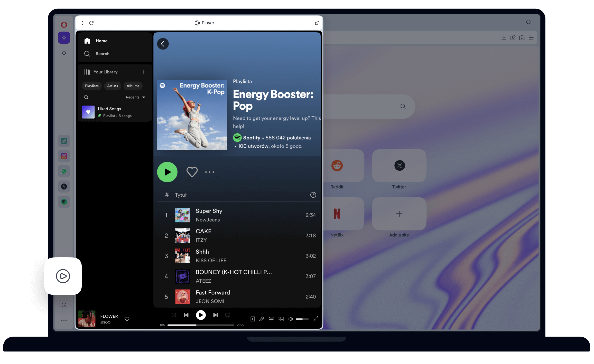Open artist JEON SOMI
Viewport: 594px width, 364px height.
pos(210,301)
